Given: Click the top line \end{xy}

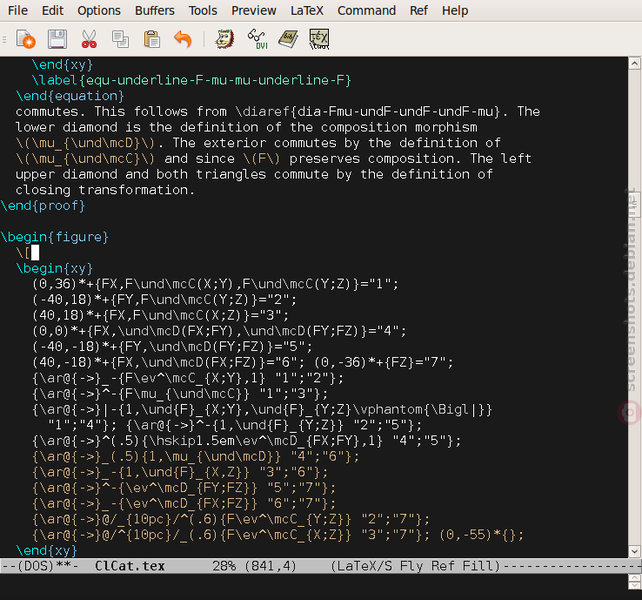Looking at the screenshot, I should 62,64.
